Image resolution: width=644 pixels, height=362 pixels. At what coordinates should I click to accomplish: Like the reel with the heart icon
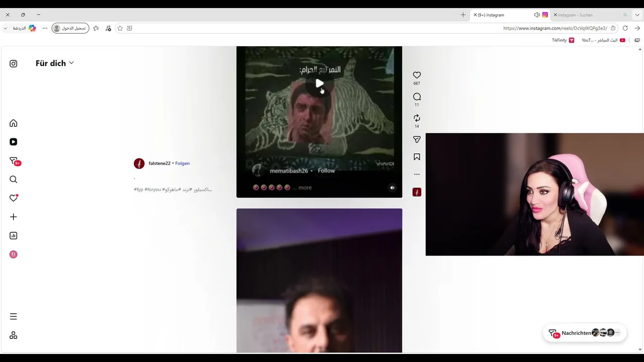(x=417, y=75)
